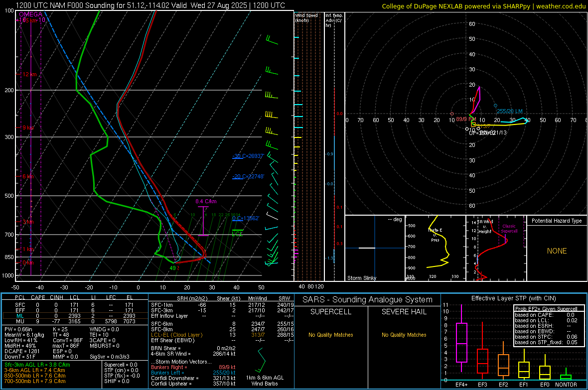The width and height of the screenshot is (588, 390).
Task: Select the Effective Layer STP (with CIN) heading
Action: click(513, 298)
